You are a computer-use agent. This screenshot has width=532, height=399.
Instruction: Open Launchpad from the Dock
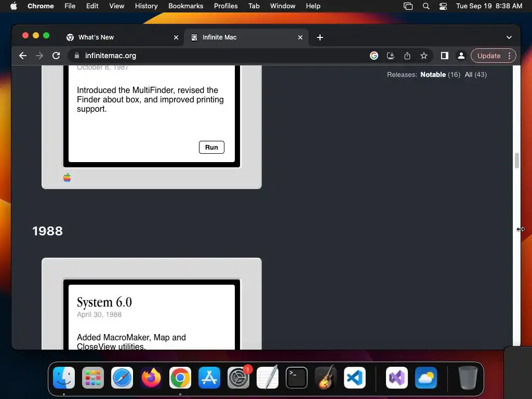[93, 378]
